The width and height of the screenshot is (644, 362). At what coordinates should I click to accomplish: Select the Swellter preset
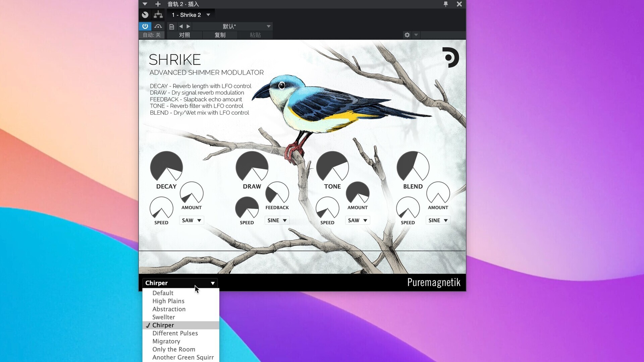coord(181,317)
